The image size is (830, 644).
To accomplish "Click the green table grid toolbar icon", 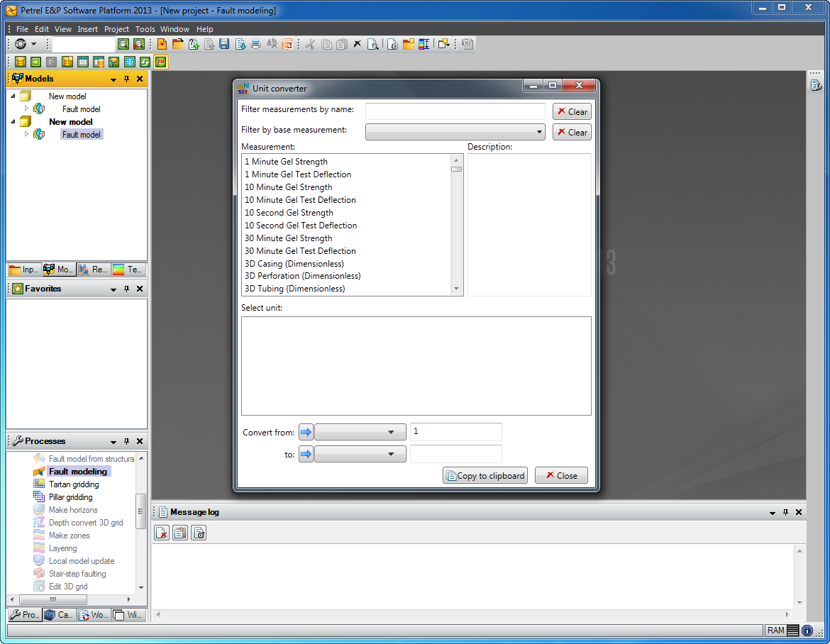I will (83, 62).
